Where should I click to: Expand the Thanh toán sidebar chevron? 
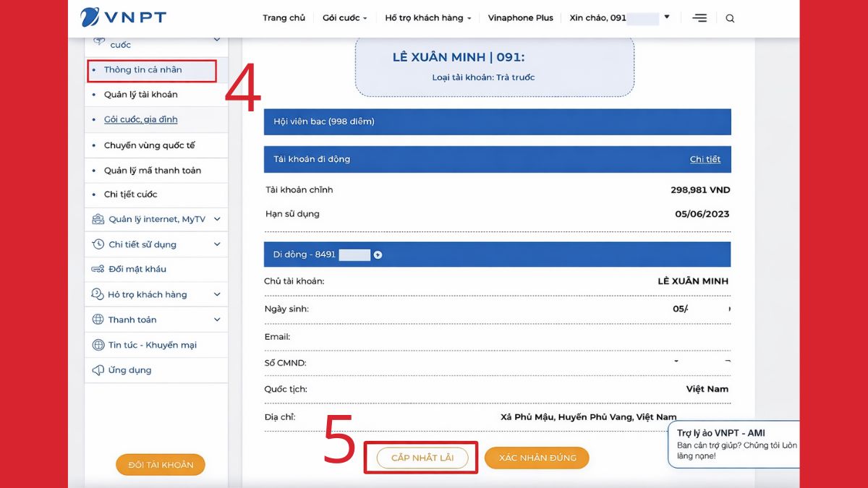pyautogui.click(x=217, y=320)
